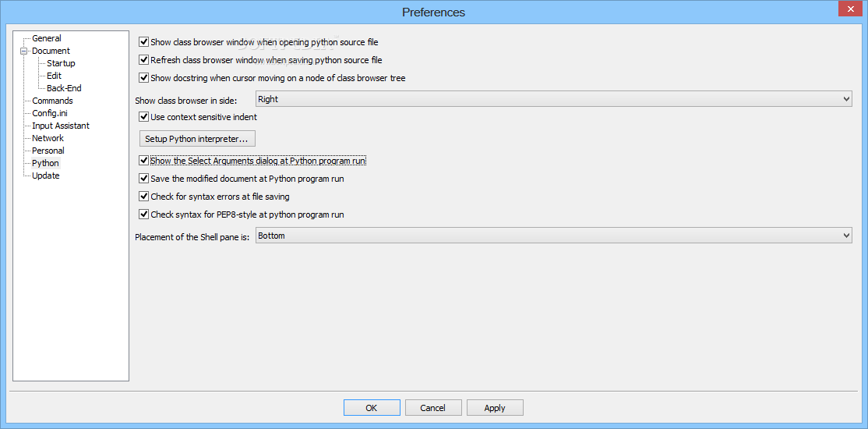Select Network in the tree
Image resolution: width=868 pixels, height=429 pixels.
point(48,138)
